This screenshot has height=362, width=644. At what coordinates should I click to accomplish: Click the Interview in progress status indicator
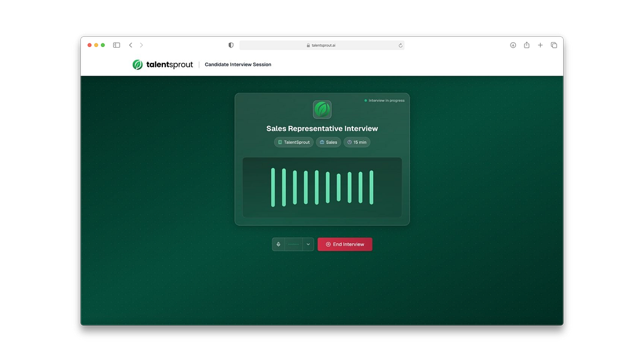pos(384,100)
